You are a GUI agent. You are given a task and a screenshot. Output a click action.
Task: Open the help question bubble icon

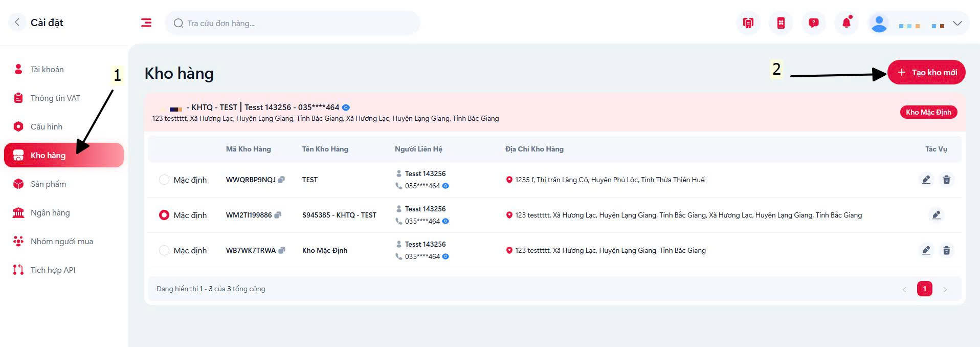[x=813, y=23]
